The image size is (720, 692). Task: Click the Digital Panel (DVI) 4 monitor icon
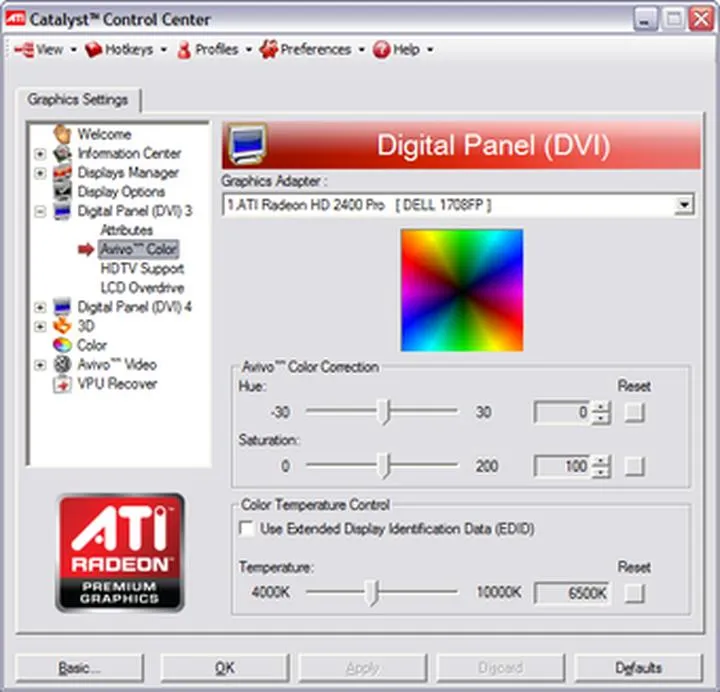tap(62, 307)
